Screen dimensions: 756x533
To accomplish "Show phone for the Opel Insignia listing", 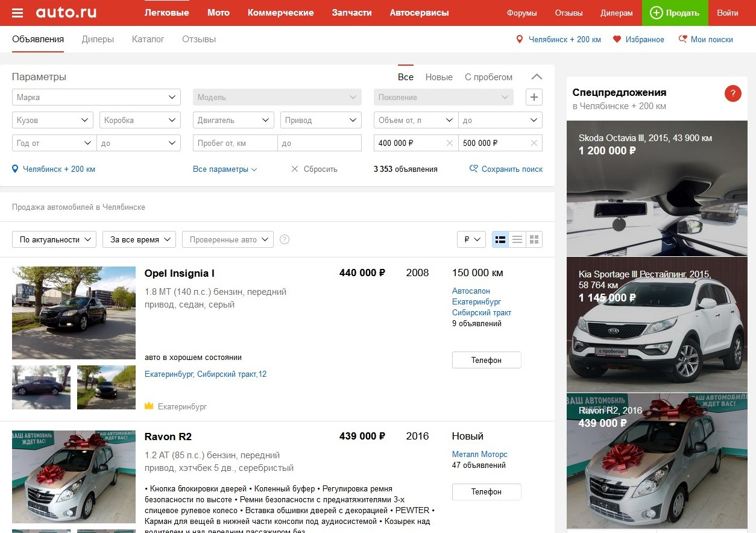I will pos(487,360).
